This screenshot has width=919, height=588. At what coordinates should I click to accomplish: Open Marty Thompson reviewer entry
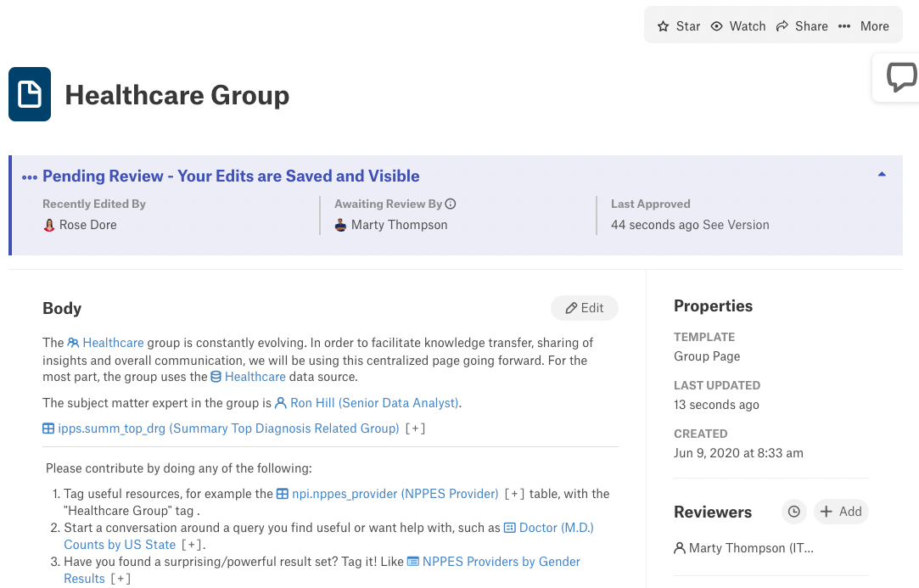[x=751, y=548]
